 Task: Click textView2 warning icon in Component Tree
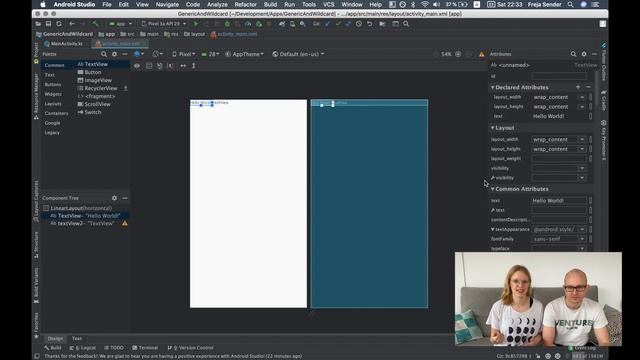[125, 223]
